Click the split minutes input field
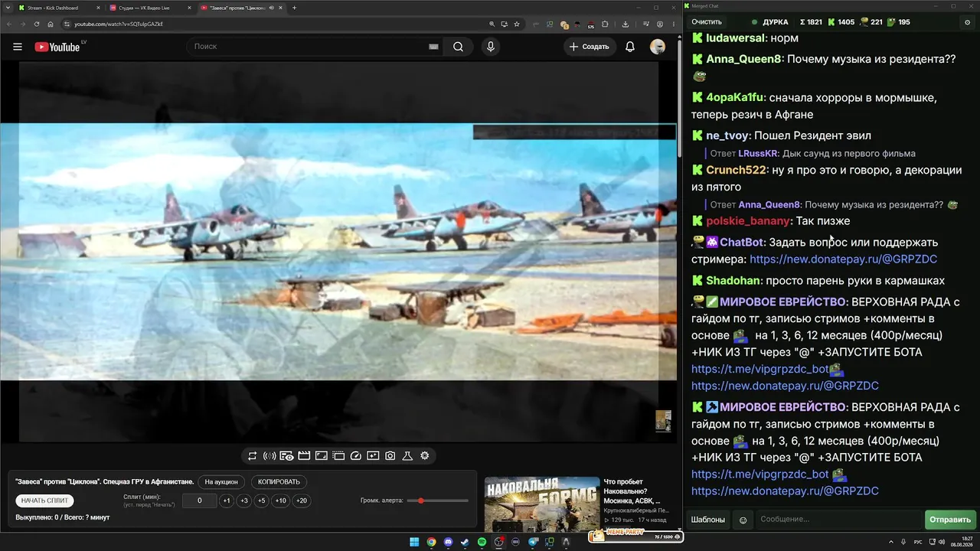The width and height of the screenshot is (980, 551). (200, 500)
